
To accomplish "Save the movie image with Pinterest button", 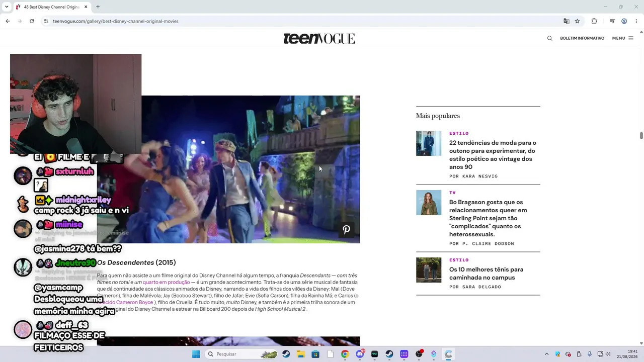I will [x=346, y=230].
